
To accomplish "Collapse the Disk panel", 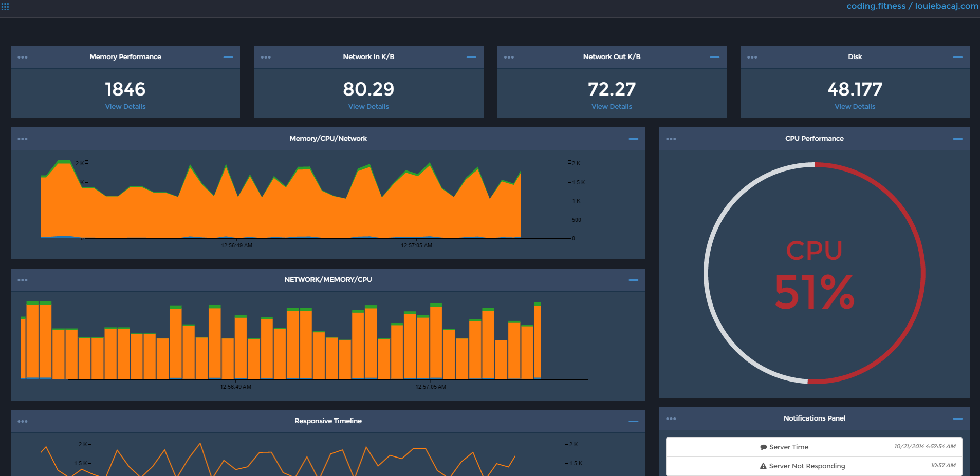I will click(x=958, y=57).
